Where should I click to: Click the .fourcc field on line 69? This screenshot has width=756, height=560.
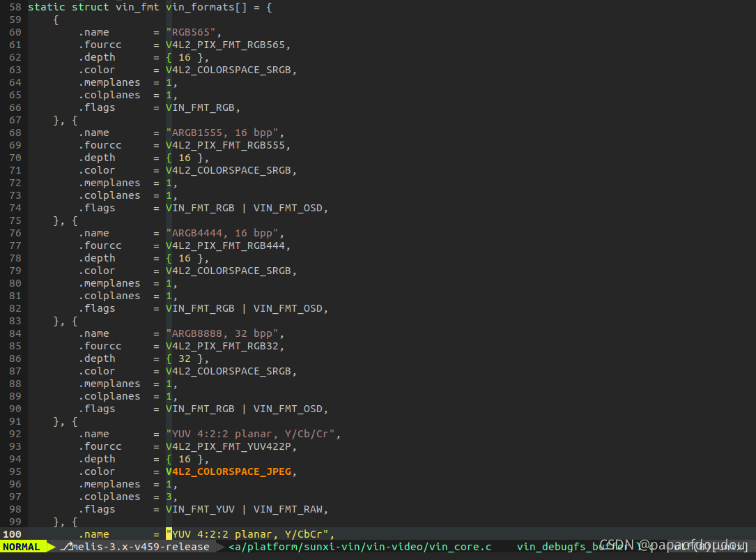click(100, 145)
